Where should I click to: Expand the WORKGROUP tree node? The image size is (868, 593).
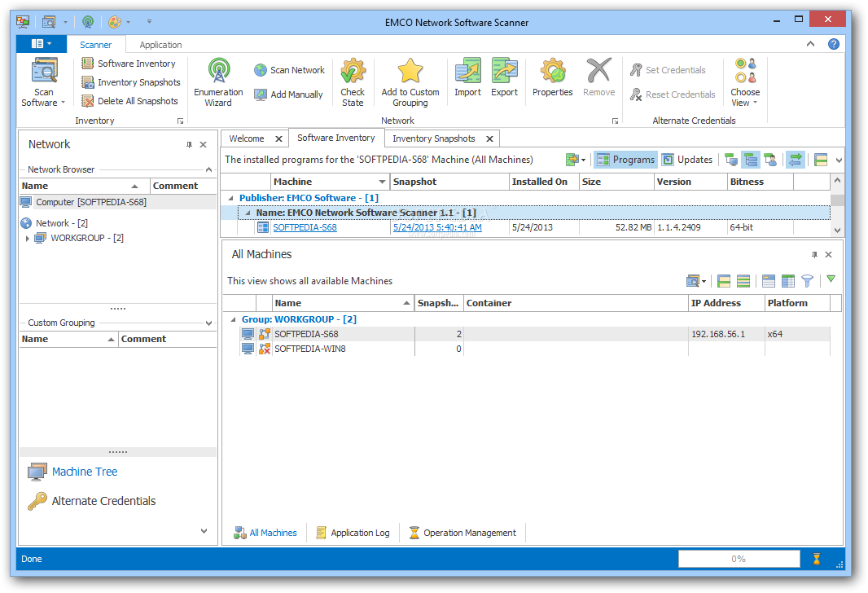[27, 239]
